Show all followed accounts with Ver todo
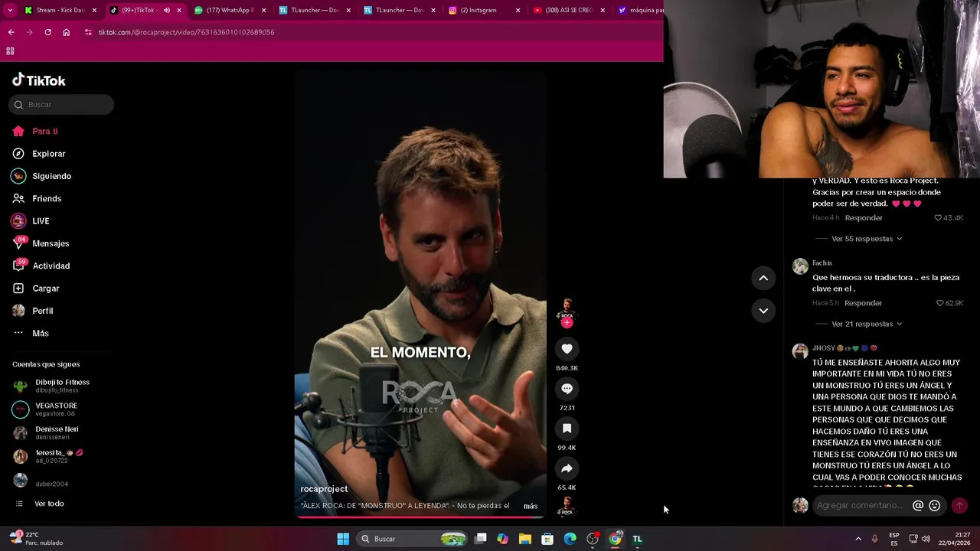The image size is (980, 551). [40, 504]
